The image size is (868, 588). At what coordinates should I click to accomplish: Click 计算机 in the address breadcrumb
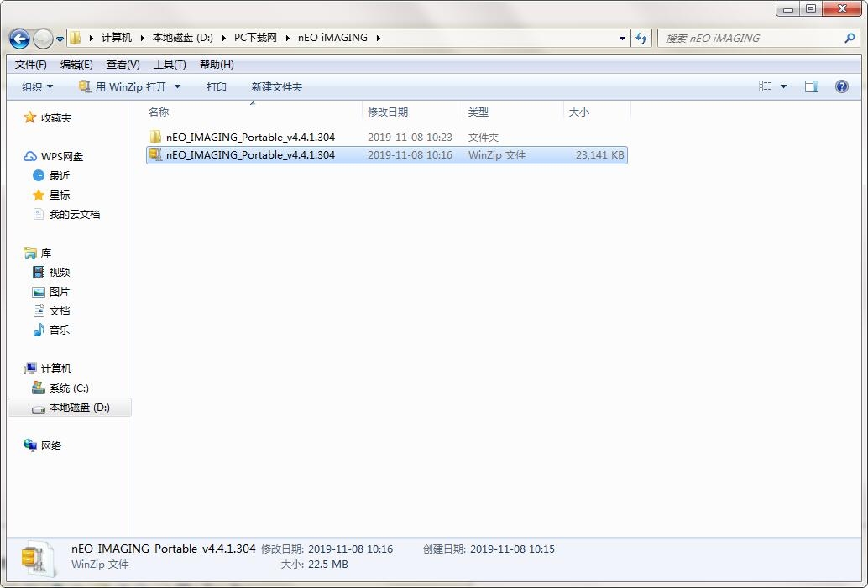[x=116, y=38]
